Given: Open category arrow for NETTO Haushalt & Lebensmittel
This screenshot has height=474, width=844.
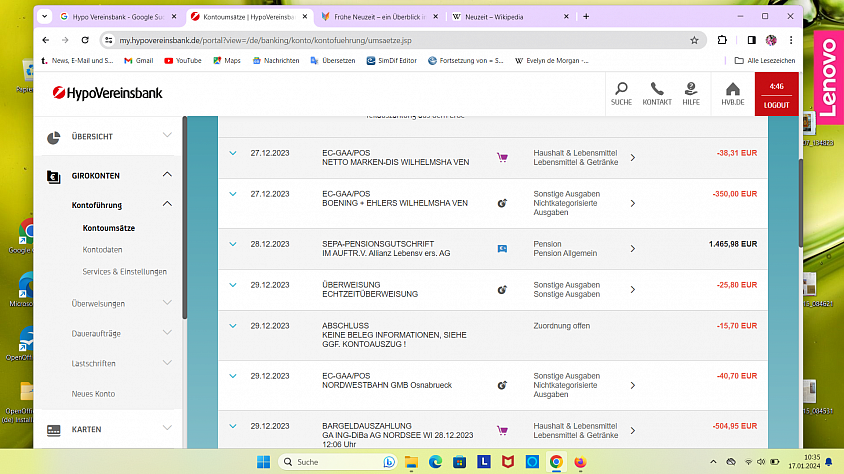Looking at the screenshot, I should [x=633, y=158].
